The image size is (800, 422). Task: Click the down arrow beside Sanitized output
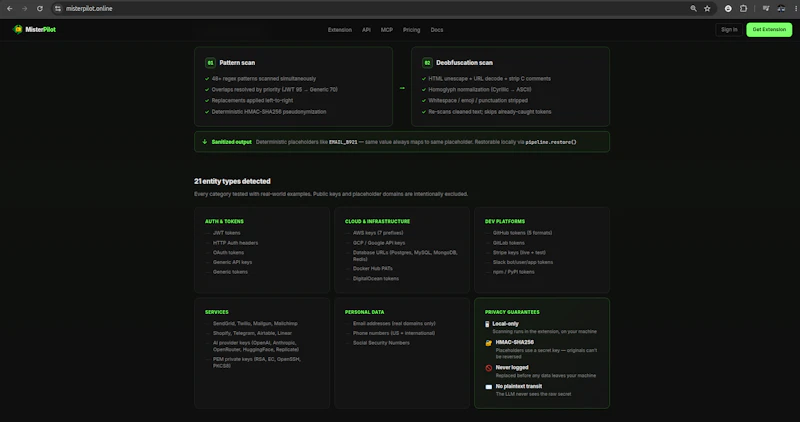pos(205,142)
